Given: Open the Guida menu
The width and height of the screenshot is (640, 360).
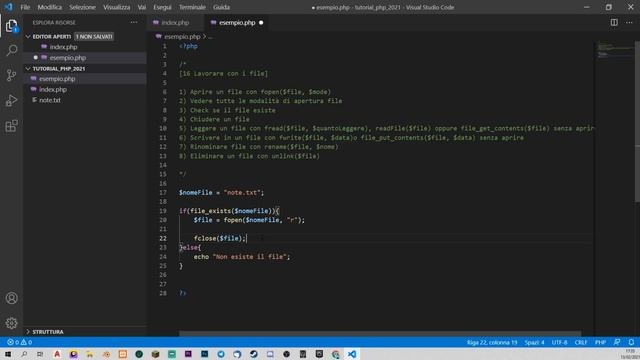Looking at the screenshot, I should [221, 7].
